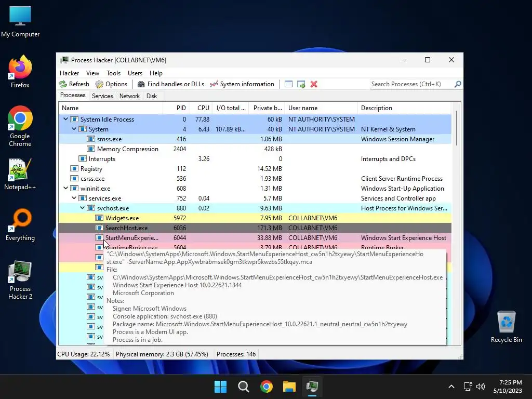Select StartMenuExperienceHost process row

pyautogui.click(x=255, y=238)
